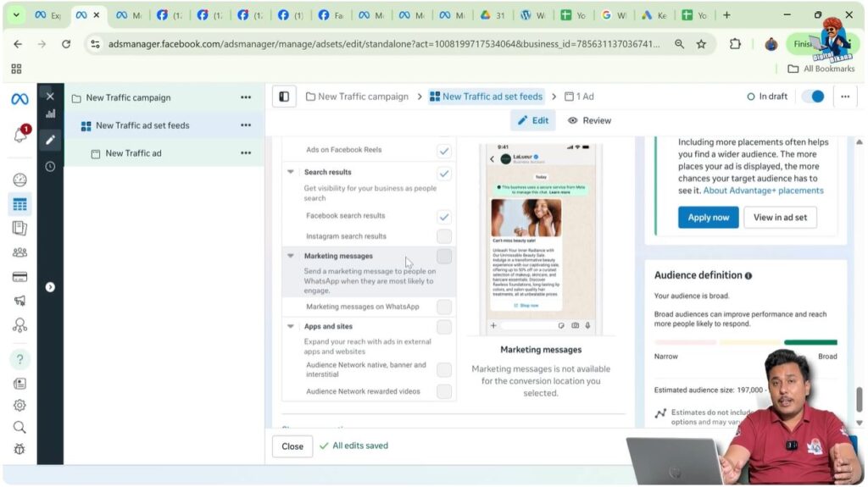Open options for New Traffic ad
The height and width of the screenshot is (487, 868).
click(246, 152)
